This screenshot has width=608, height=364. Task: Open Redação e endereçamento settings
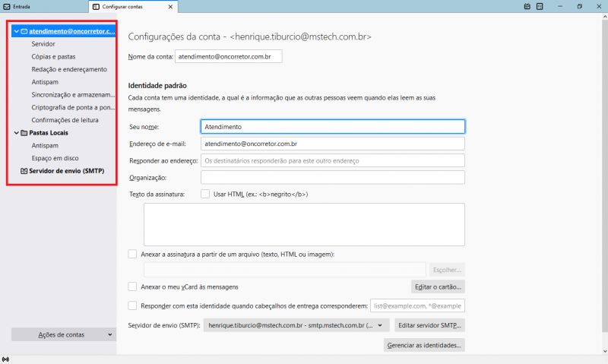click(69, 69)
